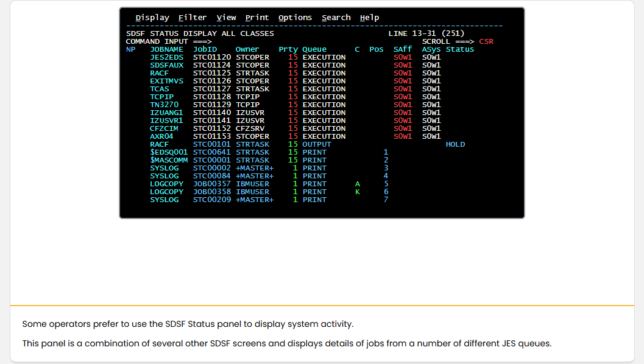Click job ID STC01125
This screenshot has height=364, width=644.
[x=212, y=73]
